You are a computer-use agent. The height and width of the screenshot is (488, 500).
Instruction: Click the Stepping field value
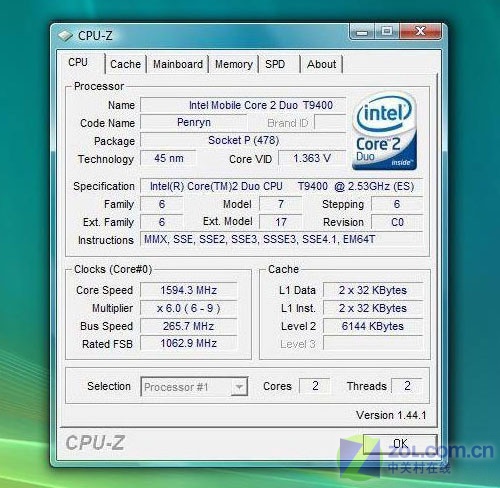point(397,204)
